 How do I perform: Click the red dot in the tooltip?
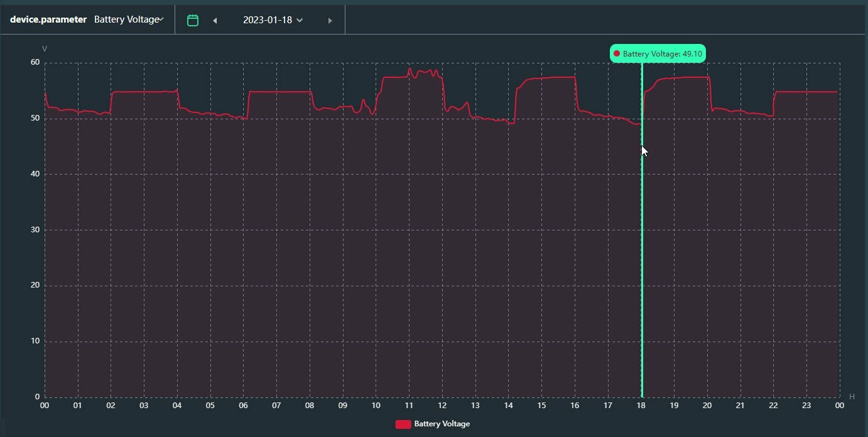[617, 54]
